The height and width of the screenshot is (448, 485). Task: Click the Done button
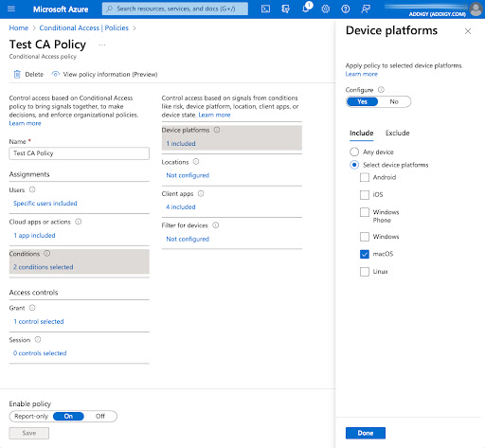[x=366, y=433]
